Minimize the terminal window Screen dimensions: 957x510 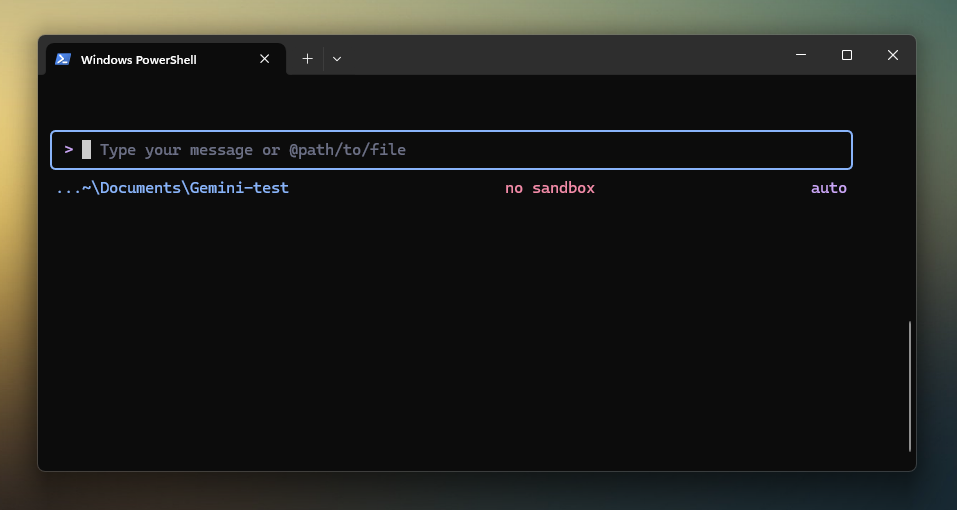click(801, 55)
